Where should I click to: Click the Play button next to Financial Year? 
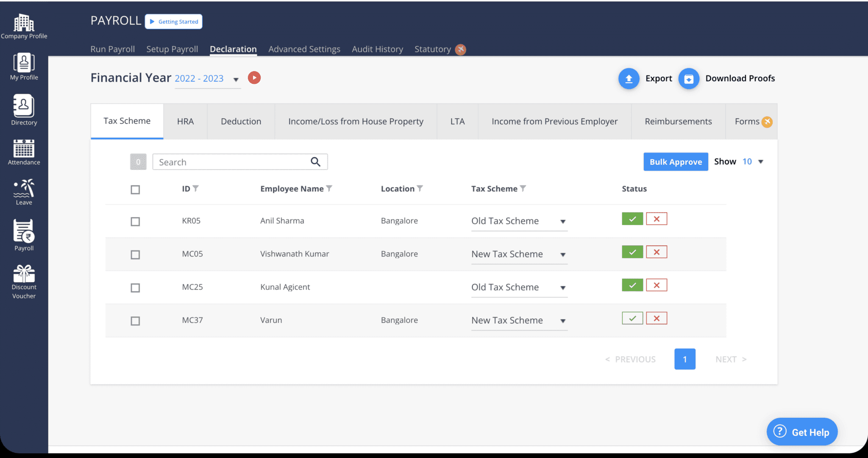[254, 78]
